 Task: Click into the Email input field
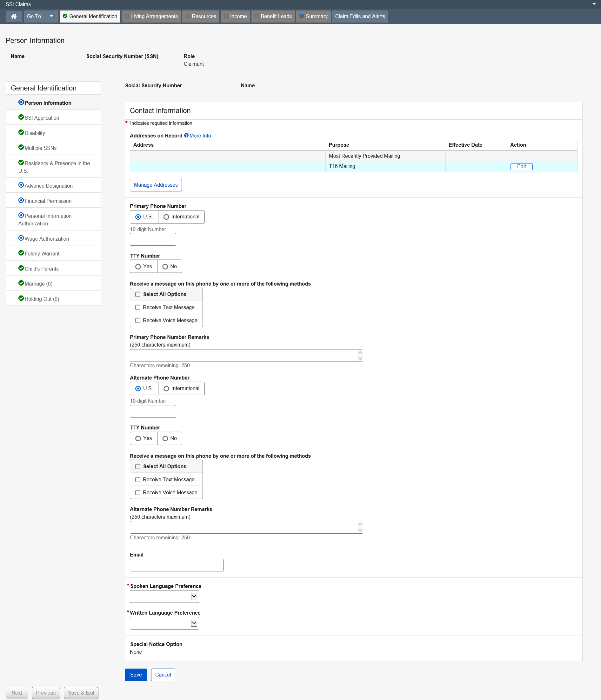coord(176,565)
